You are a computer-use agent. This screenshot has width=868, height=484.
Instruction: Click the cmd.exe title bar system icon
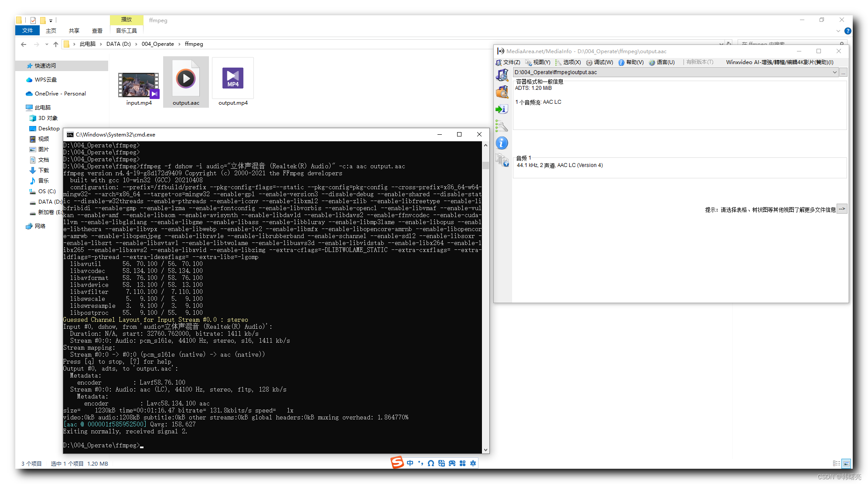[x=70, y=135]
